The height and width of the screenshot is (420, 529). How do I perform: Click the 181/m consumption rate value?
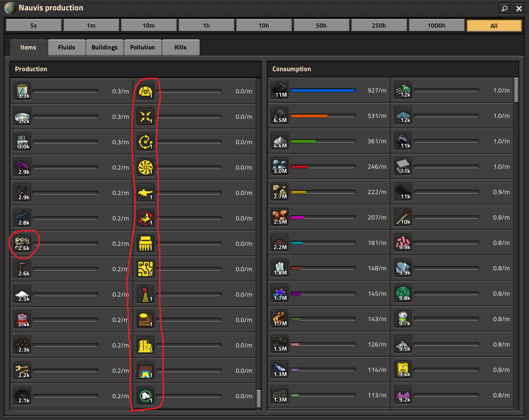[x=377, y=243]
